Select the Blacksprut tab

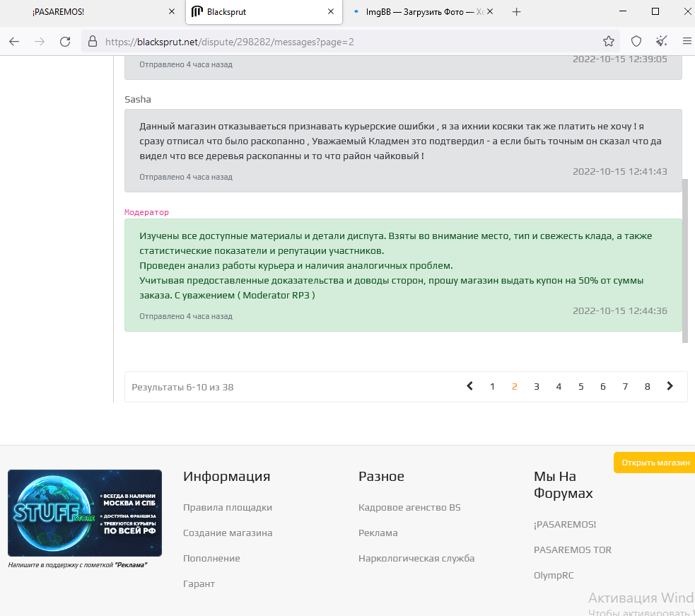264,12
